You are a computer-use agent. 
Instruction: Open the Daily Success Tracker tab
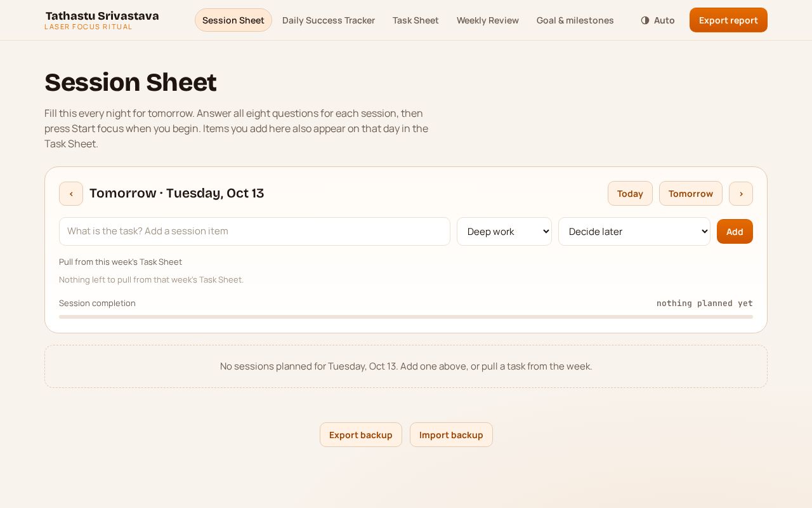pos(329,20)
